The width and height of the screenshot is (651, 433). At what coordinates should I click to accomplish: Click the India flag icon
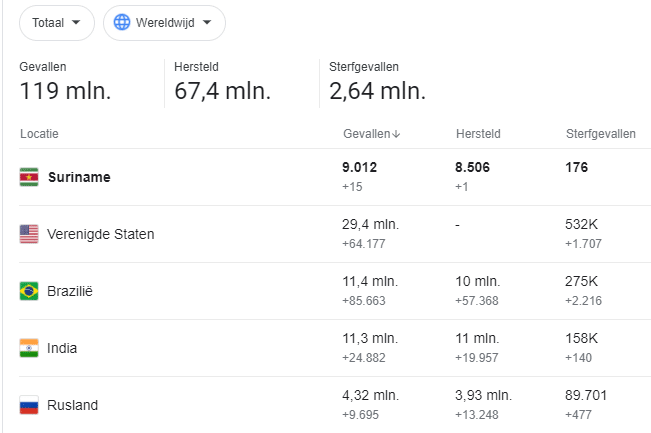pos(29,348)
